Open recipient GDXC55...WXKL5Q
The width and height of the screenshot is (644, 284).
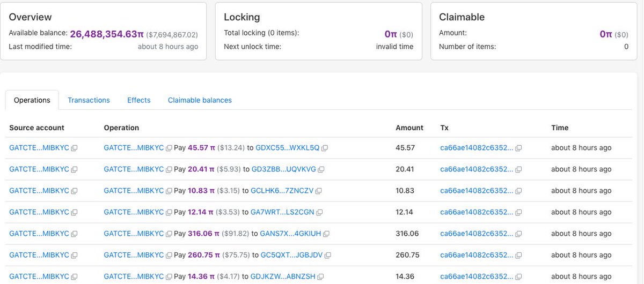[288, 148]
